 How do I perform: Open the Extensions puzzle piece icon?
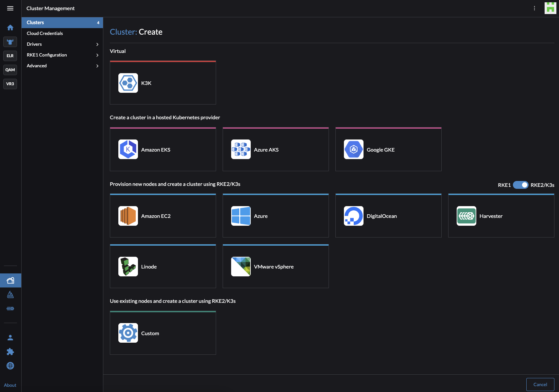(x=10, y=352)
